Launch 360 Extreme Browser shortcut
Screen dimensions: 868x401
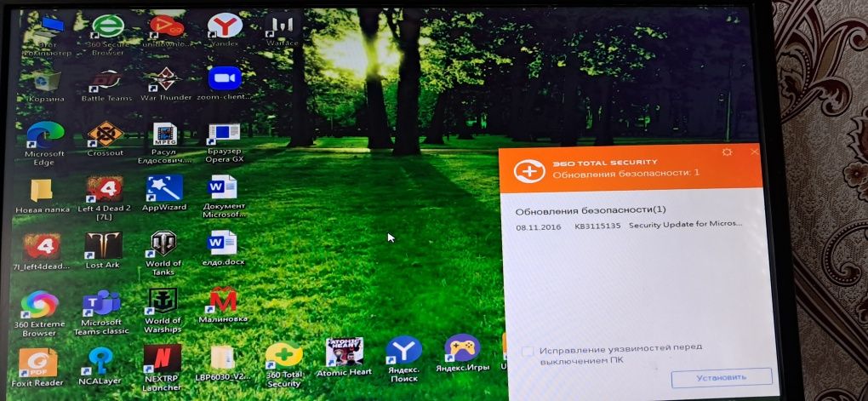pos(39,314)
